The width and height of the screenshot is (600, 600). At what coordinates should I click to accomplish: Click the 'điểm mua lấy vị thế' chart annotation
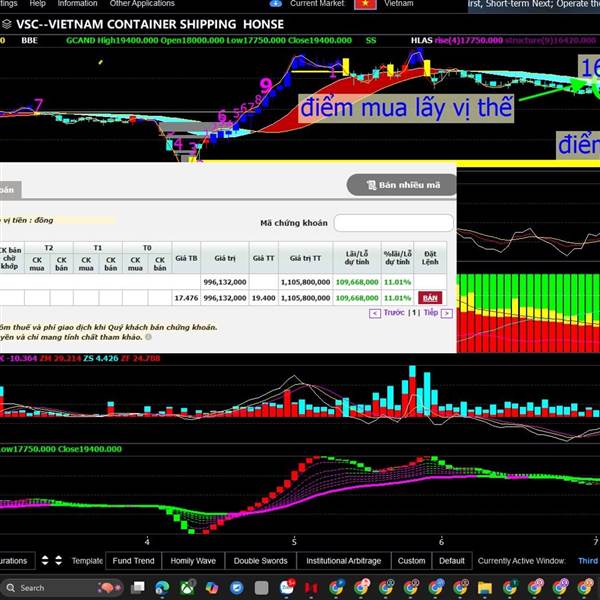coord(406,108)
